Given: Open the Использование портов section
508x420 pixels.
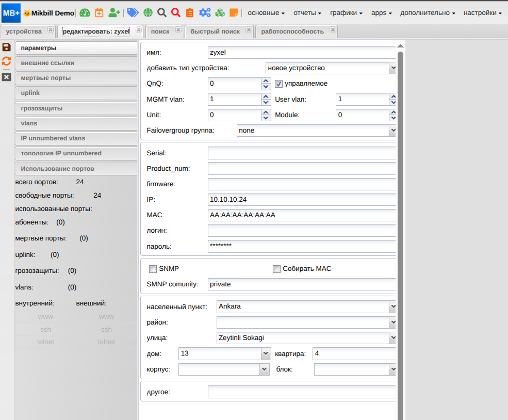Looking at the screenshot, I should click(76, 169).
